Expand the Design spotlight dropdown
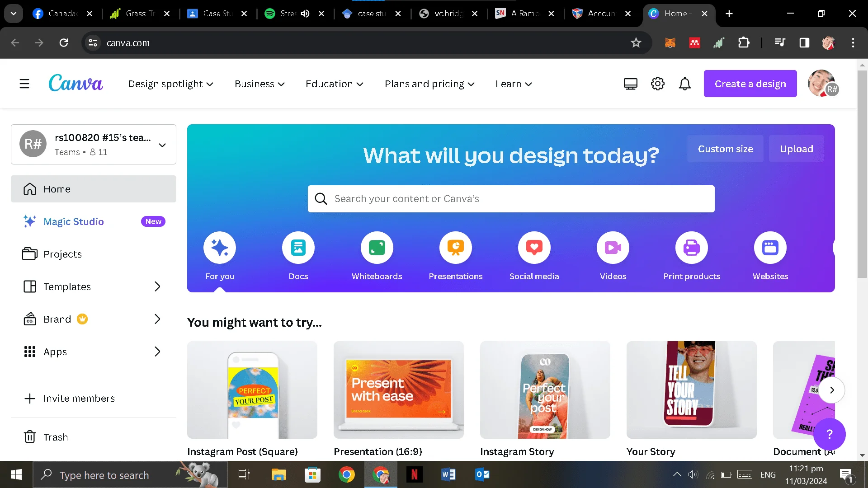 [170, 84]
